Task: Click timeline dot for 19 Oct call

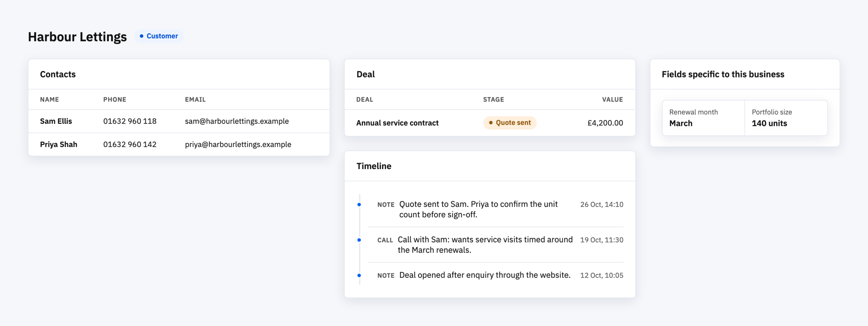Action: coord(359,240)
